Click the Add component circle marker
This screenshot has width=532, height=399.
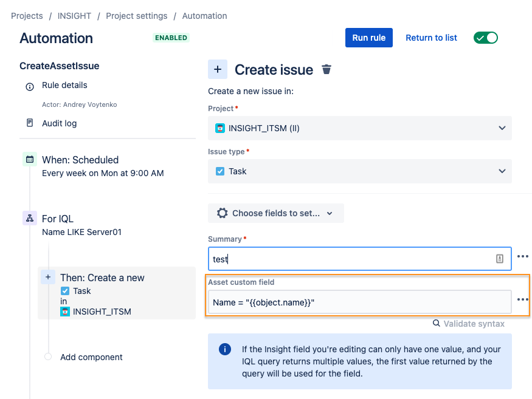click(48, 356)
